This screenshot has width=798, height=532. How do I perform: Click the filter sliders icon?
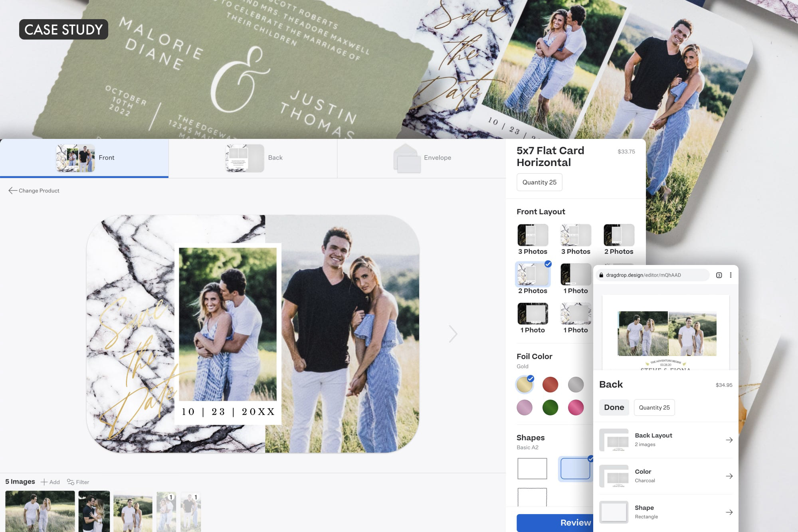pos(70,482)
